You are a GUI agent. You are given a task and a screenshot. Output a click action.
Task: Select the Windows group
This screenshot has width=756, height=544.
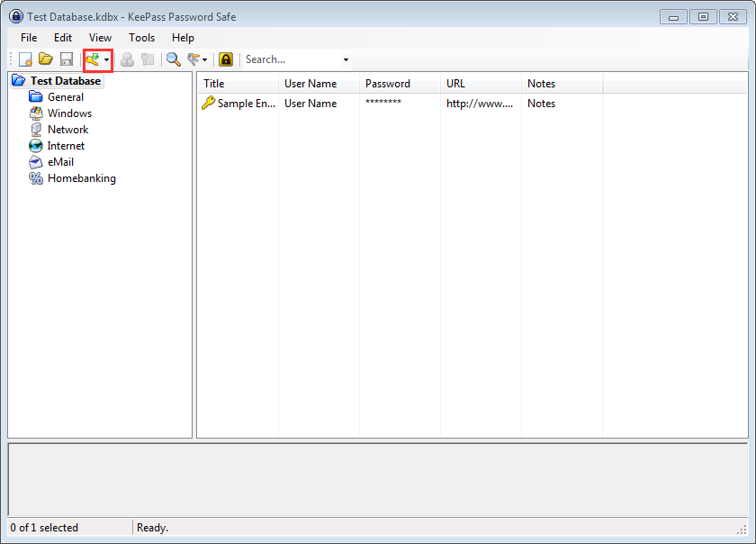coord(69,113)
